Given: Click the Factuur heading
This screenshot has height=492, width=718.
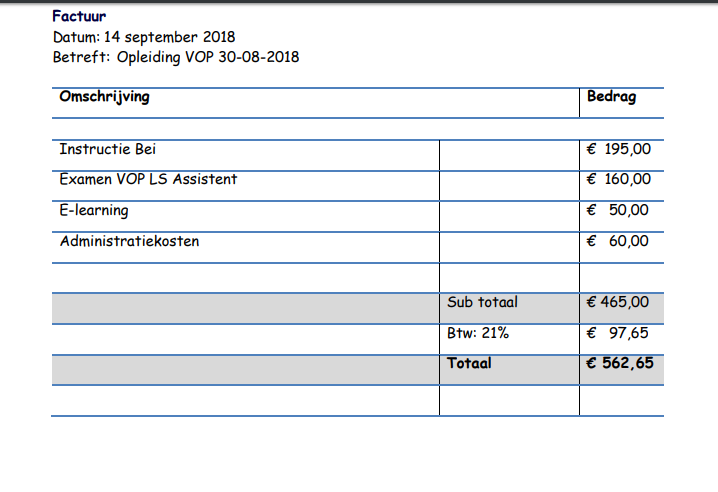Looking at the screenshot, I should point(79,17).
